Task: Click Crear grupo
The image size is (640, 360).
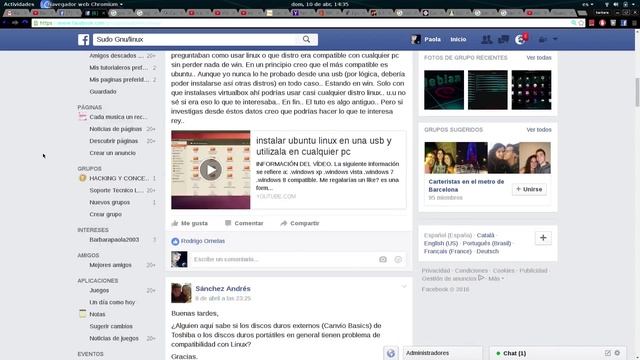Action: click(105, 214)
